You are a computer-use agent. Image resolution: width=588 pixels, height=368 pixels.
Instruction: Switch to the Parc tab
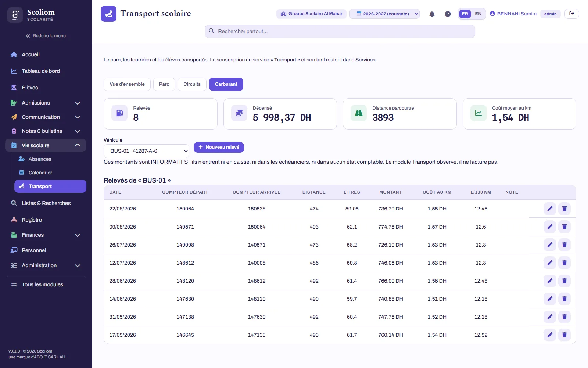[x=164, y=84]
